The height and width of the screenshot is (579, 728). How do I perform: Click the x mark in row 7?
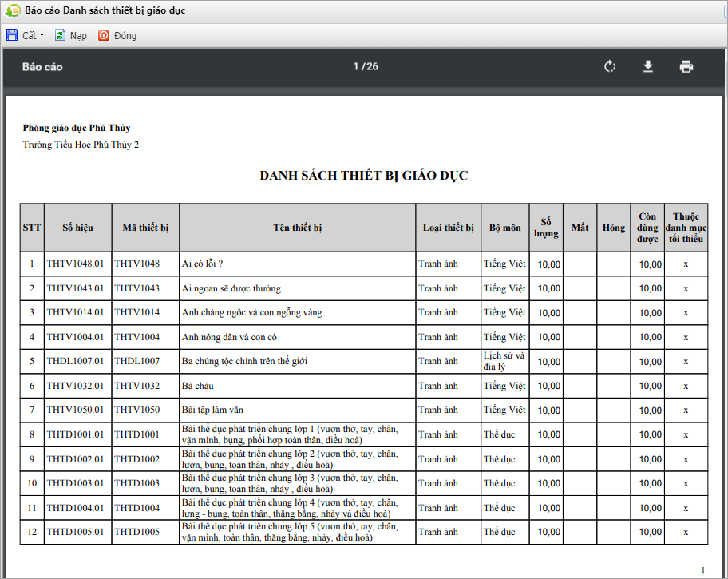(686, 410)
